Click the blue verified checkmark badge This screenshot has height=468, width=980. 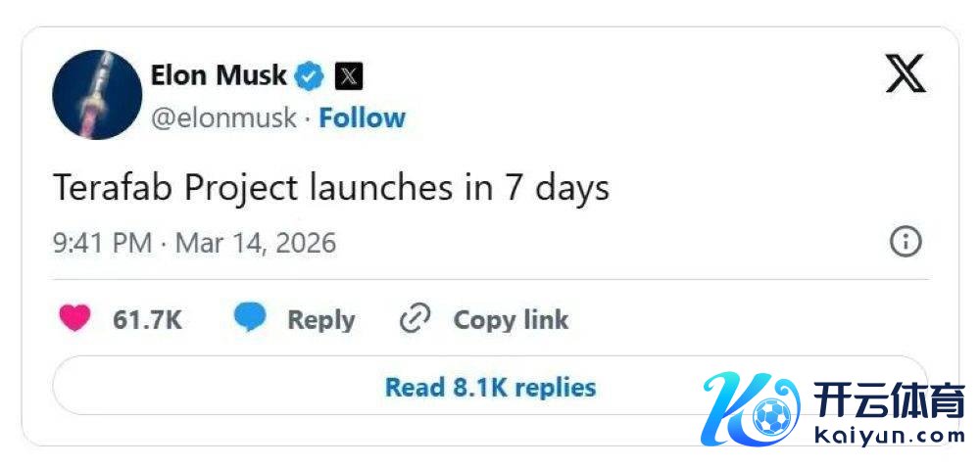311,75
